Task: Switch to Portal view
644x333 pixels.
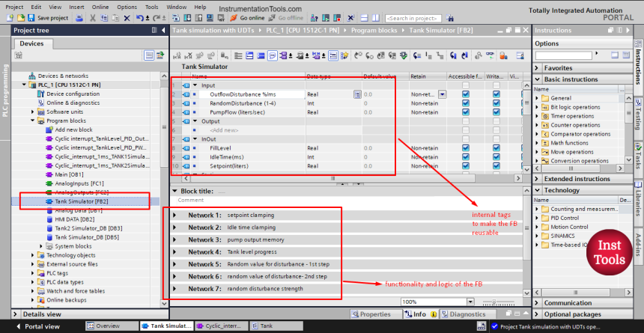Action: pos(37,326)
